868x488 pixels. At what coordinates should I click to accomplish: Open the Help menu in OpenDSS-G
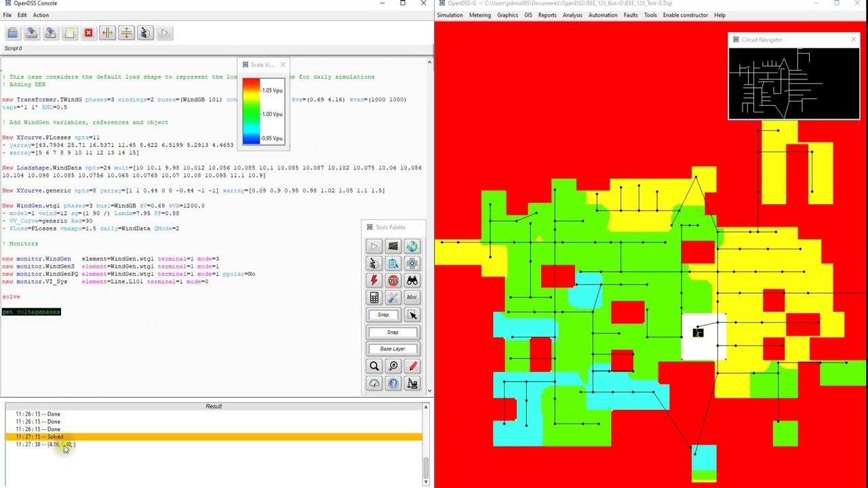[x=719, y=15]
